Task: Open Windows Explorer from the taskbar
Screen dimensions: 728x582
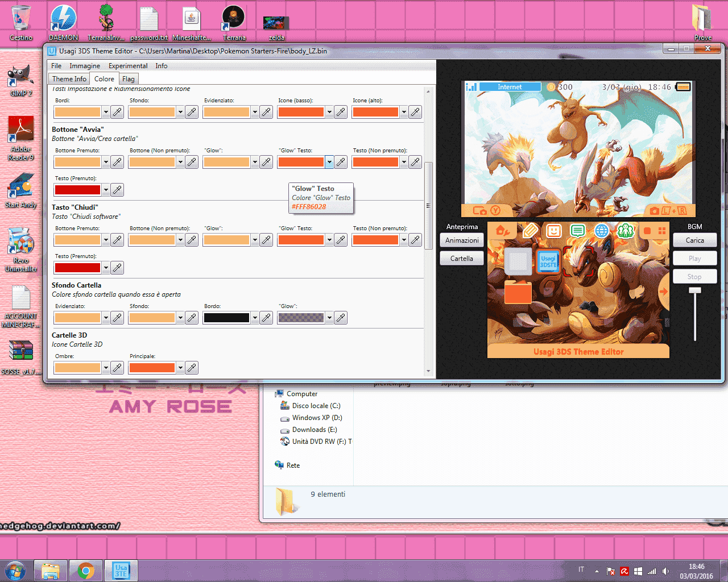Action: 51,571
